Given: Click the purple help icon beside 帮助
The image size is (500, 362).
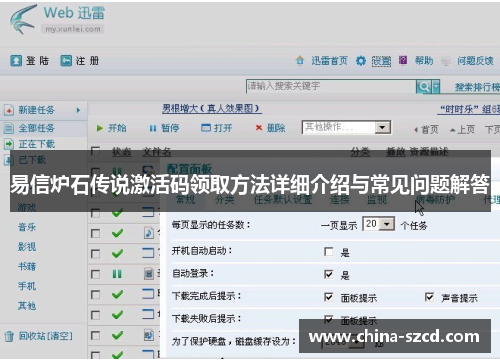Looking at the screenshot, I should (x=403, y=60).
